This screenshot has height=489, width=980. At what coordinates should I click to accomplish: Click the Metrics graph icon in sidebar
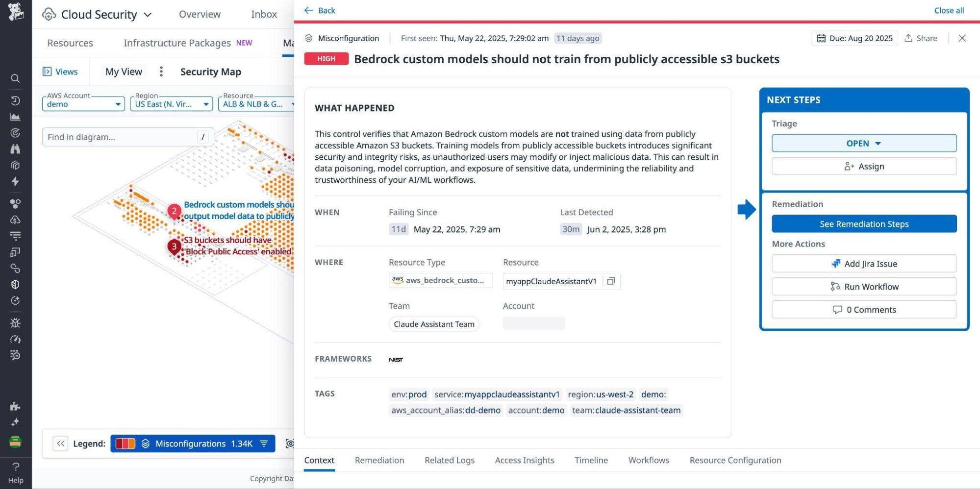[15, 117]
